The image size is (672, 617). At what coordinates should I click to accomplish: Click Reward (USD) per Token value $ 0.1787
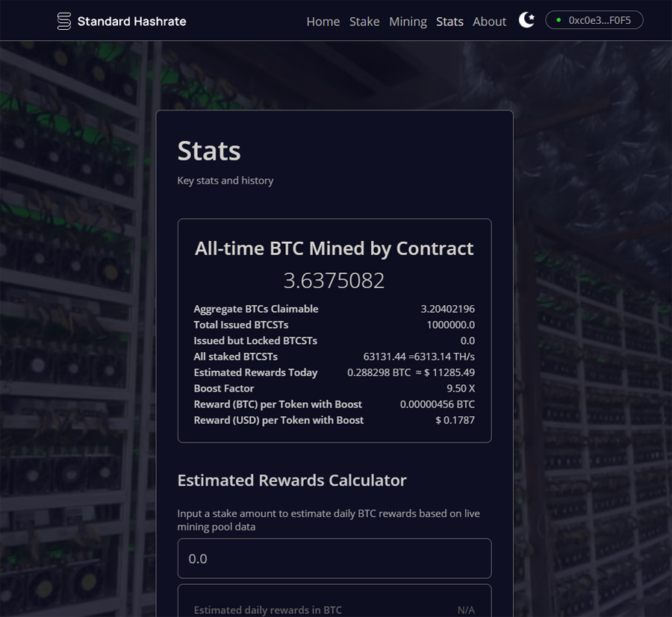(x=455, y=420)
